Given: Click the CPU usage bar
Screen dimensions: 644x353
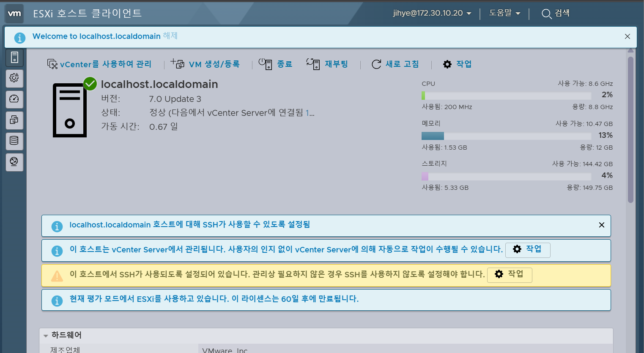Looking at the screenshot, I should [506, 96].
